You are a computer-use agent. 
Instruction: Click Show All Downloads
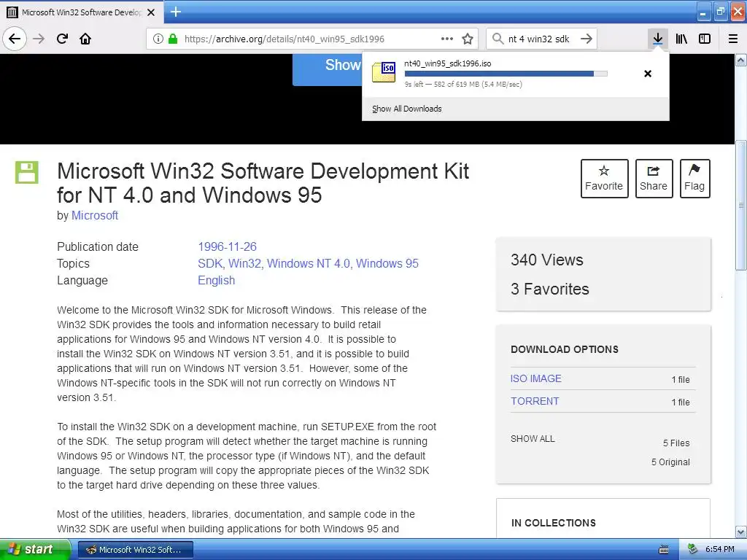(407, 109)
